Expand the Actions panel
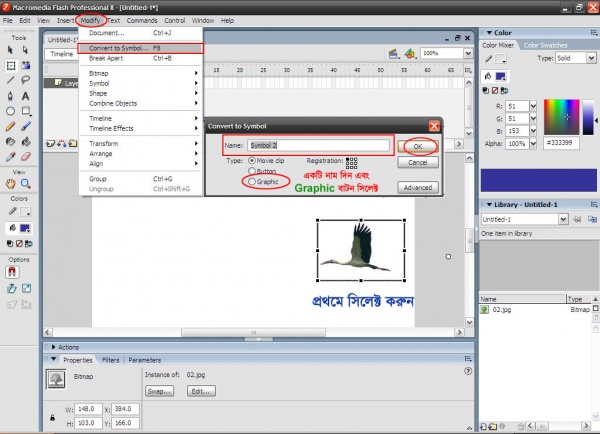The image size is (600, 434). (x=54, y=347)
